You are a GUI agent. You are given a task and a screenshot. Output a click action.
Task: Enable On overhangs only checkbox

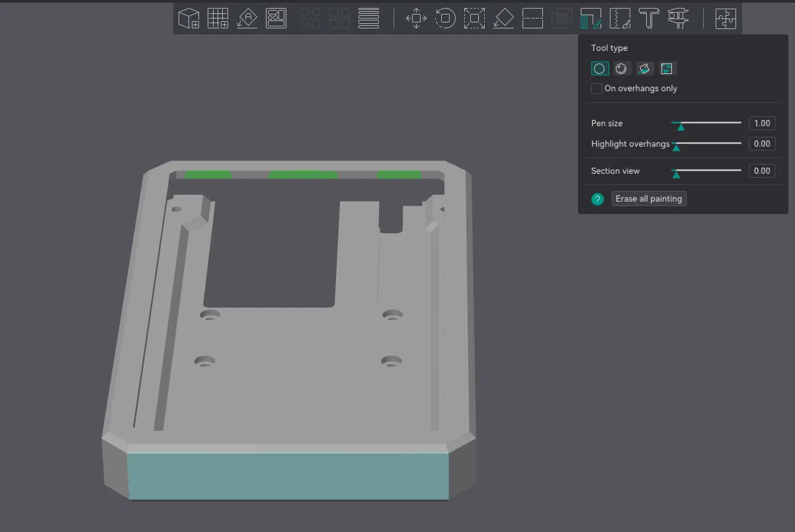click(x=597, y=89)
